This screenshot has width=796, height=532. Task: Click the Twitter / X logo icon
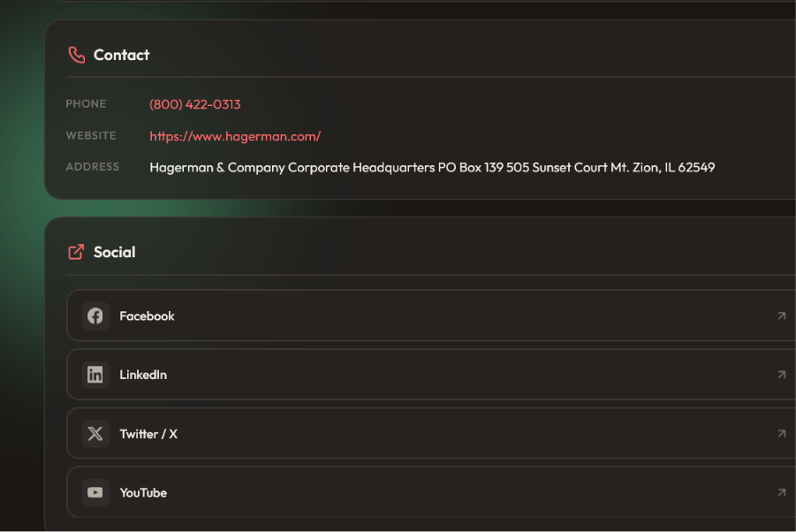(95, 434)
